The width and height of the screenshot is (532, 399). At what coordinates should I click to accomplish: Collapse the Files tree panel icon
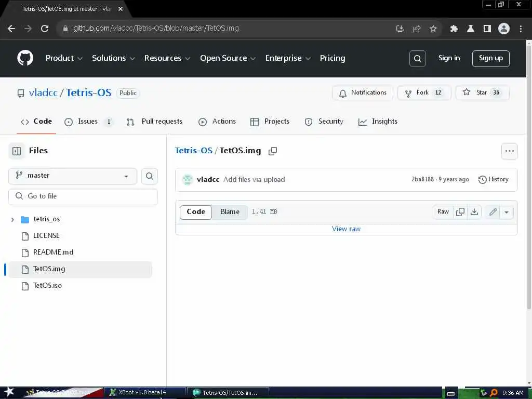(x=17, y=151)
